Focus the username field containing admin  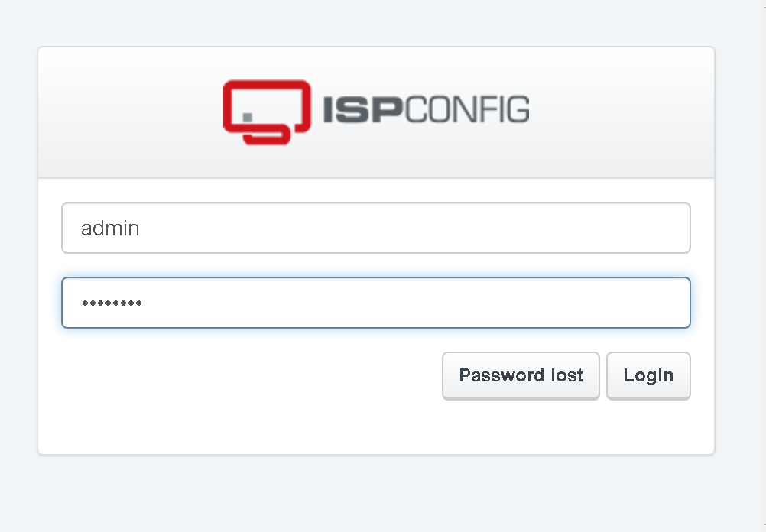pyautogui.click(x=375, y=228)
